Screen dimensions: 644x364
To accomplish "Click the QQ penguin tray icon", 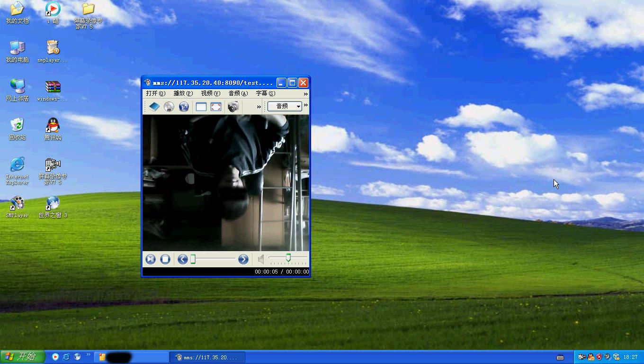I will click(590, 357).
